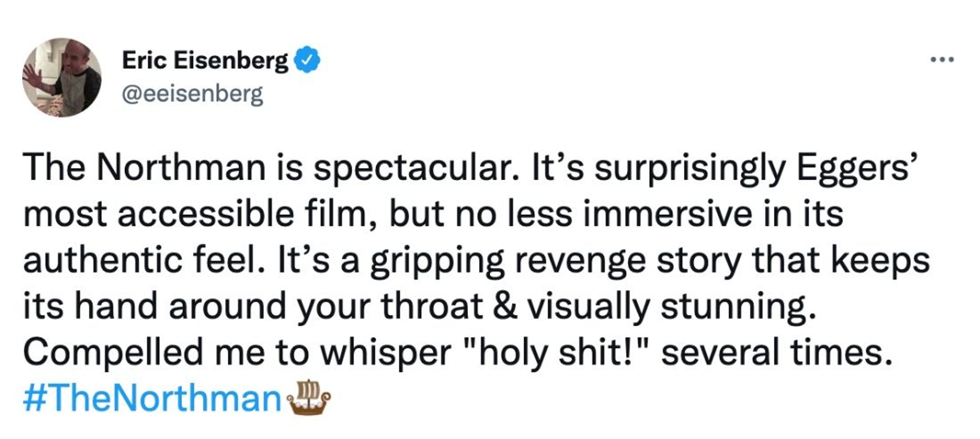The height and width of the screenshot is (439, 980).
Task: Click the word "accessible" in the tweet
Action: point(206,214)
